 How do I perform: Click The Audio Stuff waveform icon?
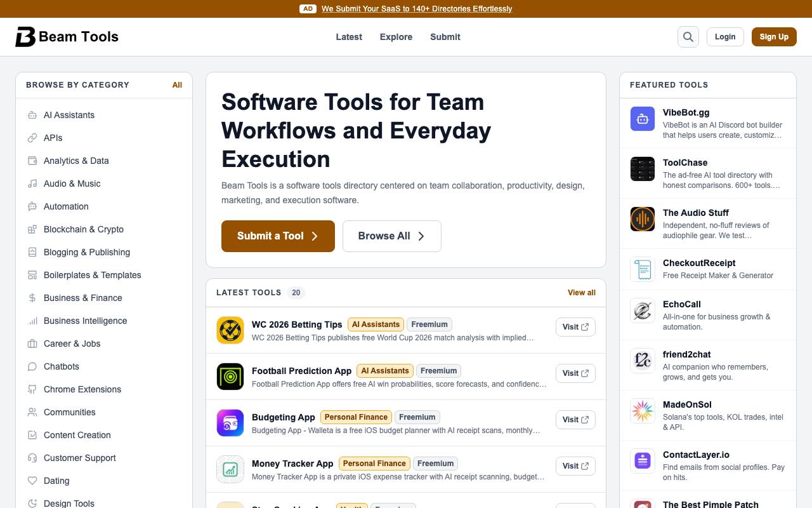click(x=643, y=219)
